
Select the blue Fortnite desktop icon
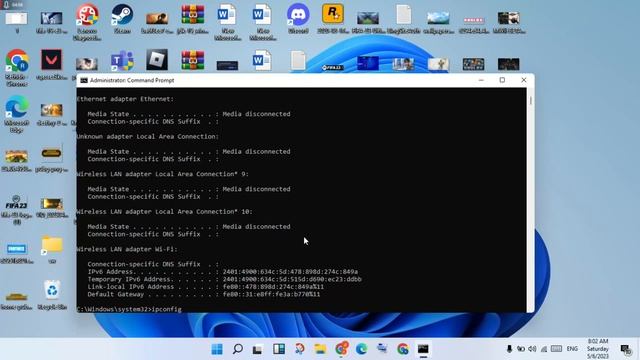[x=16, y=249]
